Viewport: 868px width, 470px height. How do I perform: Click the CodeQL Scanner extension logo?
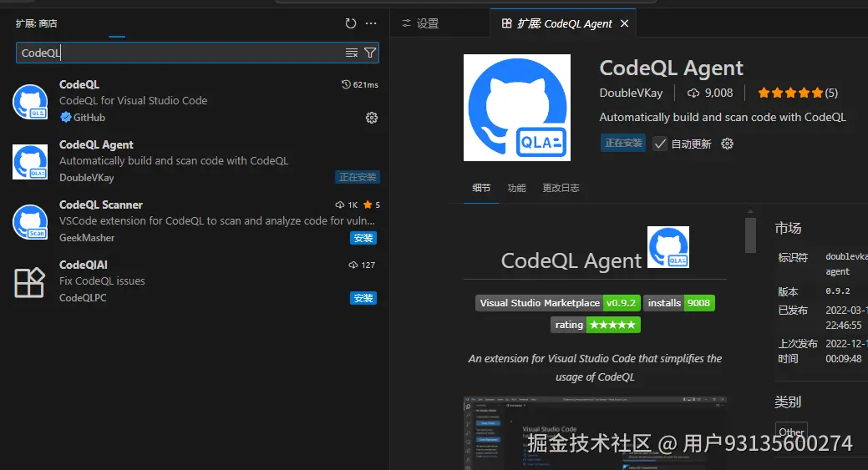tap(30, 222)
